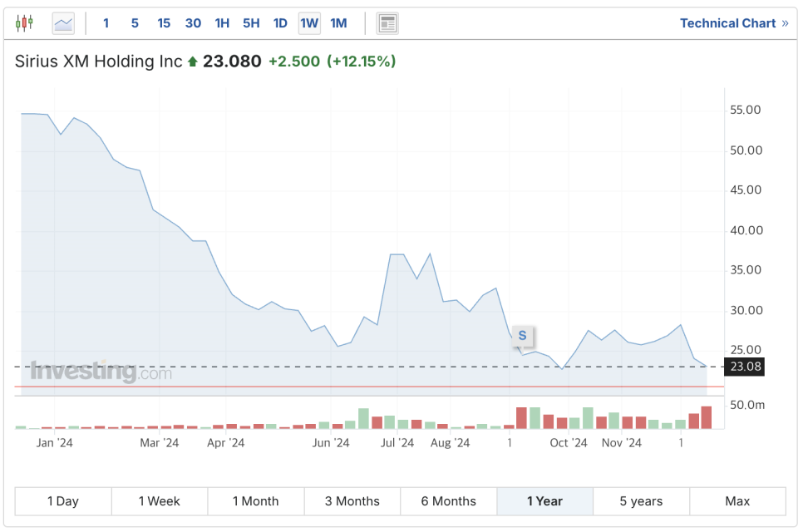Click the 25.00 axis value
Screen dimensions: 803x532
[x=746, y=350]
